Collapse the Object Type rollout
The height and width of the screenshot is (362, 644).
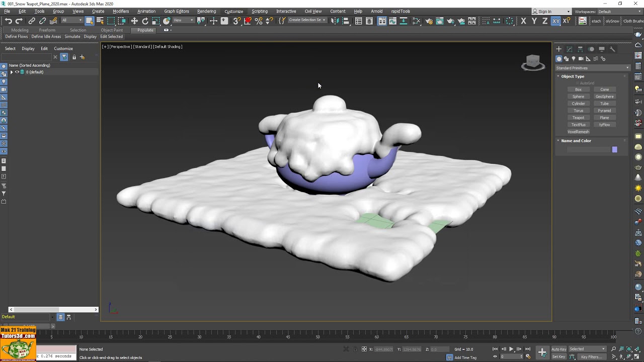(573, 76)
